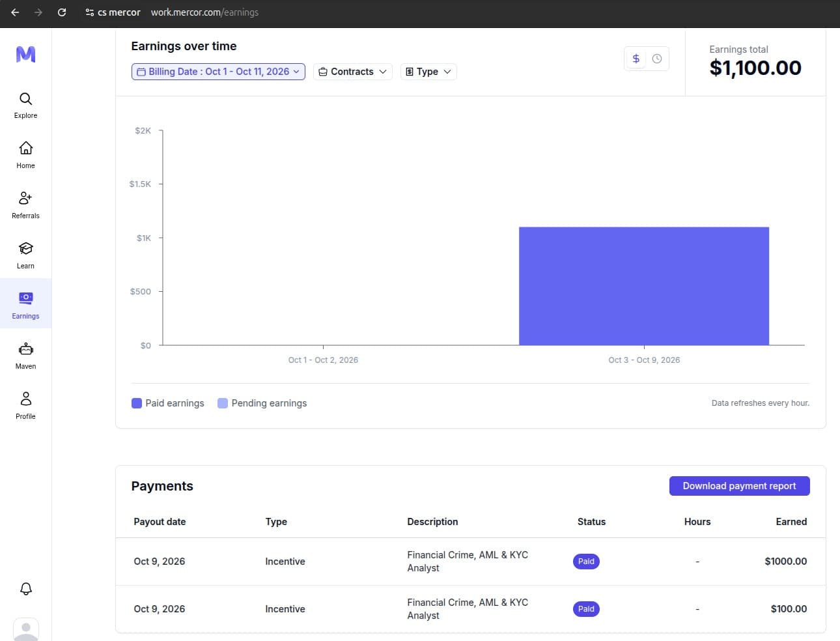The height and width of the screenshot is (641, 840).
Task: Download the payment report
Action: (x=739, y=486)
